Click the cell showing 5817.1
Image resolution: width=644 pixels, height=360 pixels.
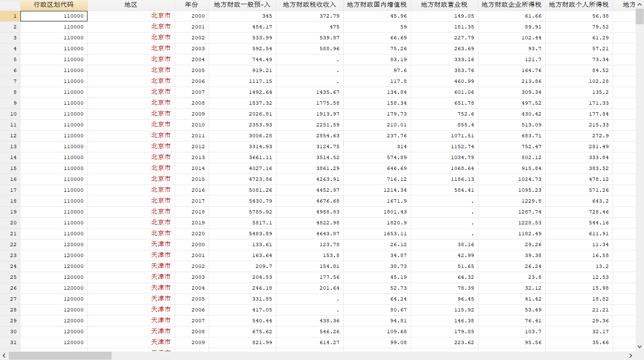(243, 223)
